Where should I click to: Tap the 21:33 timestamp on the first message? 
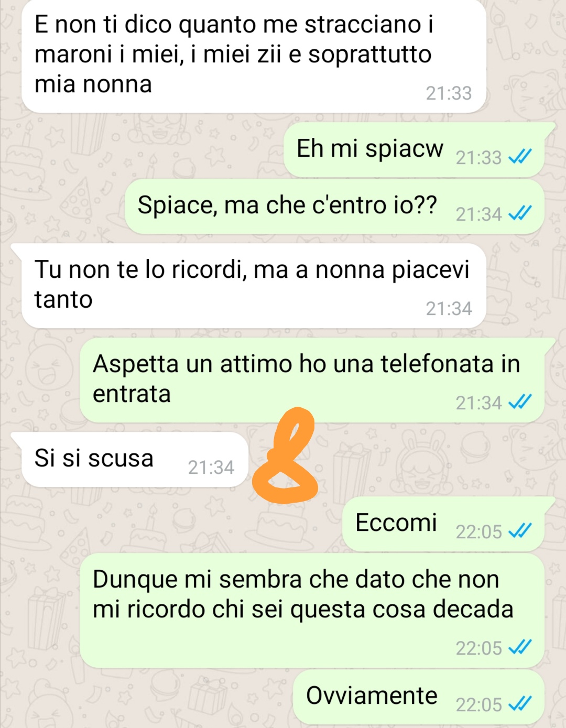click(x=449, y=93)
